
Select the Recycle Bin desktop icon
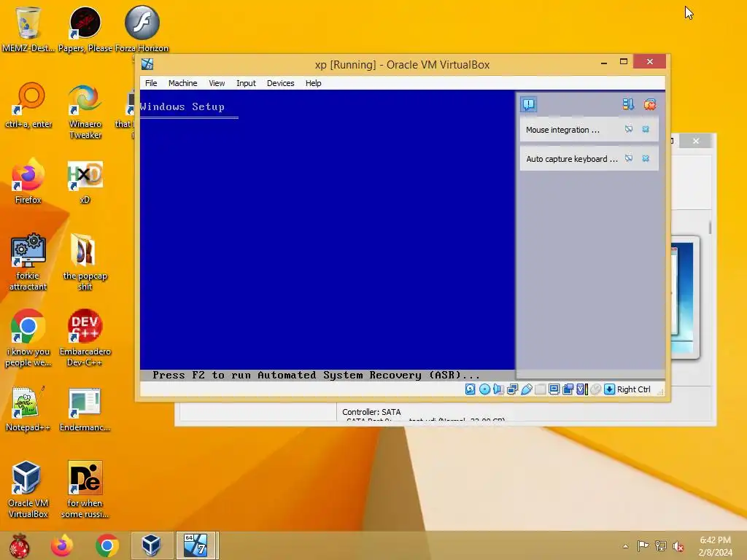coord(28,28)
